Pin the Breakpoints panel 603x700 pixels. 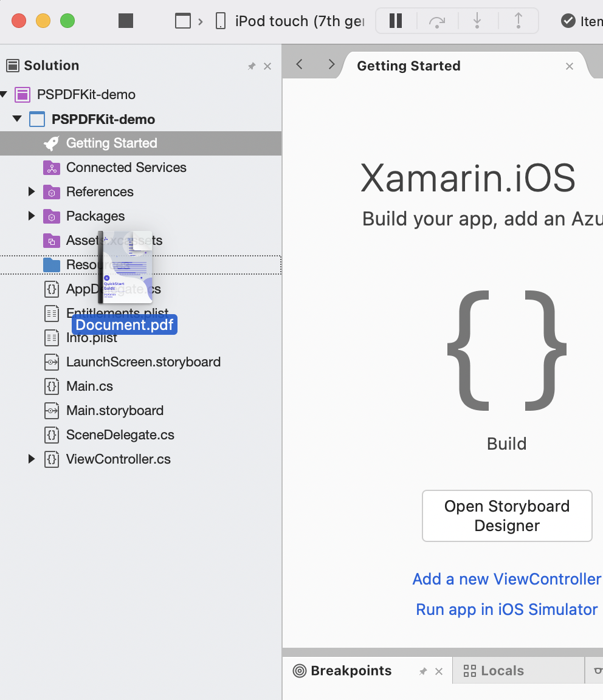[x=423, y=671]
